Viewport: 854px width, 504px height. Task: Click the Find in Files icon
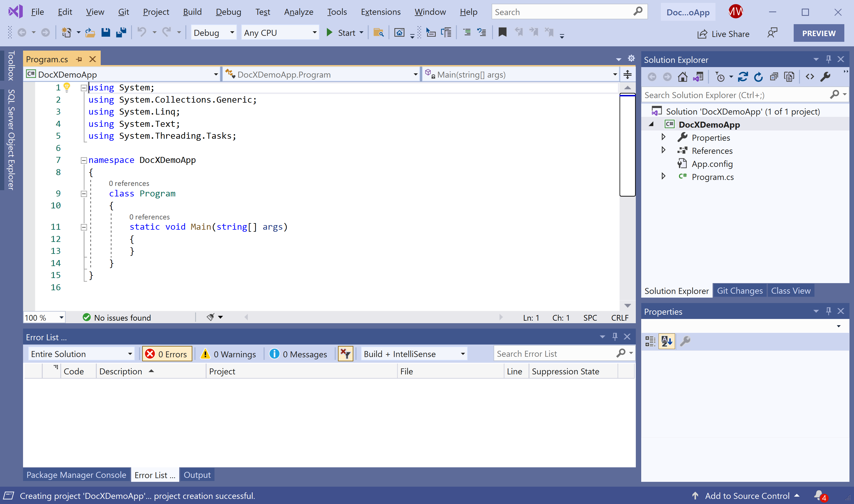pyautogui.click(x=378, y=33)
